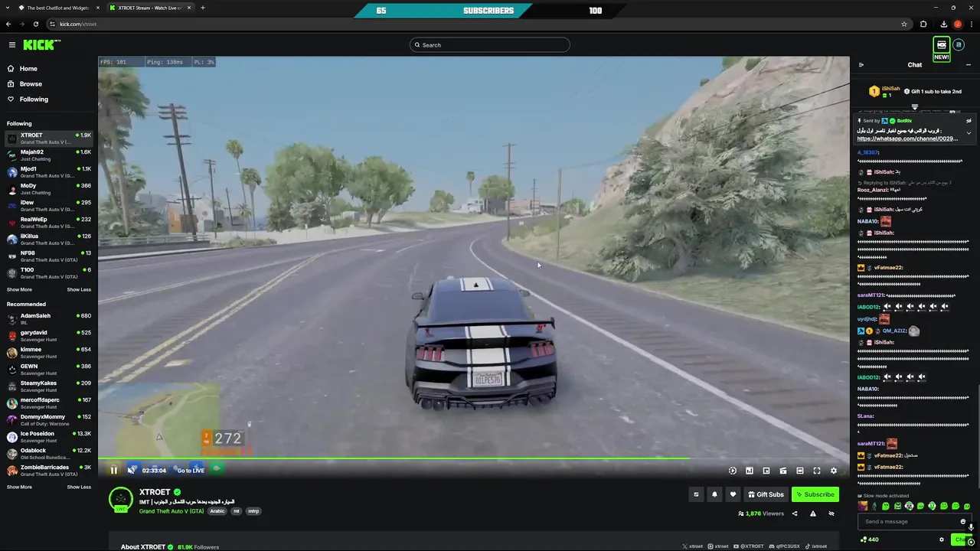Report stream with warning triangle icon
The width and height of the screenshot is (980, 551).
813,514
